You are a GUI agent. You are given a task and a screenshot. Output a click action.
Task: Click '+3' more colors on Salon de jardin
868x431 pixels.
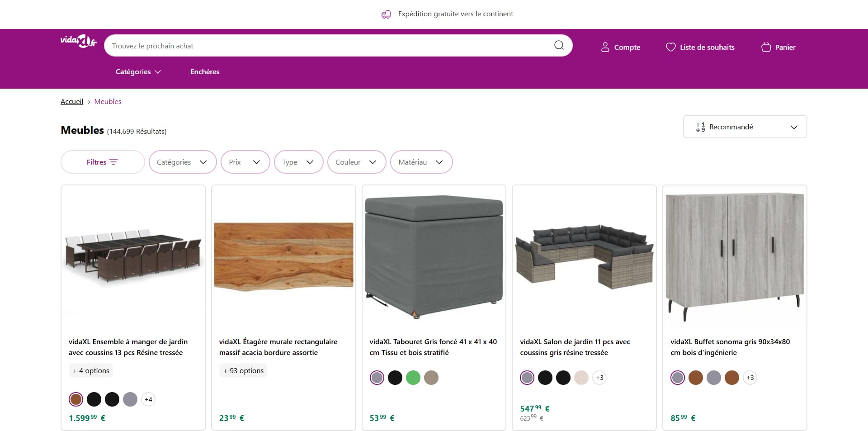(599, 378)
